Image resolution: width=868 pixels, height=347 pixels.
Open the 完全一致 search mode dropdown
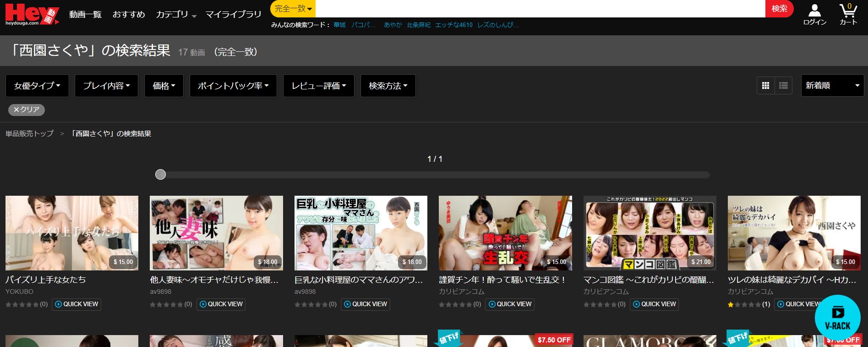click(293, 9)
